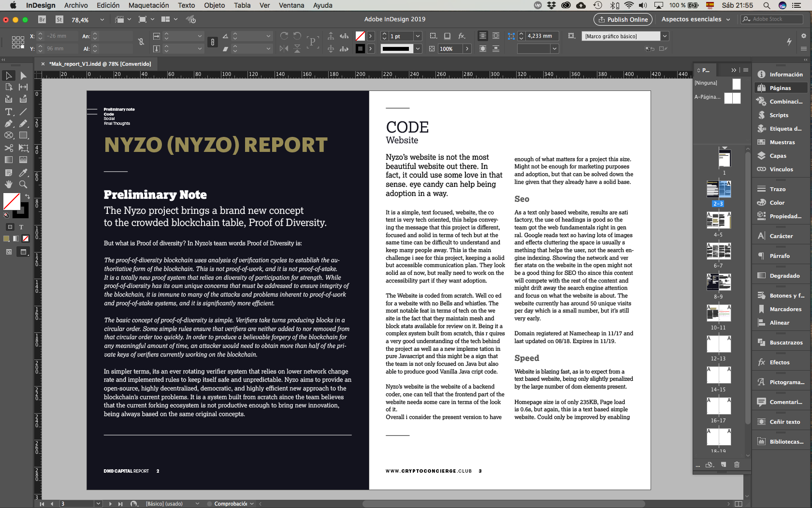Viewport: 812px width, 508px height.
Task: Click the large fill color swatch
Action: click(12, 201)
